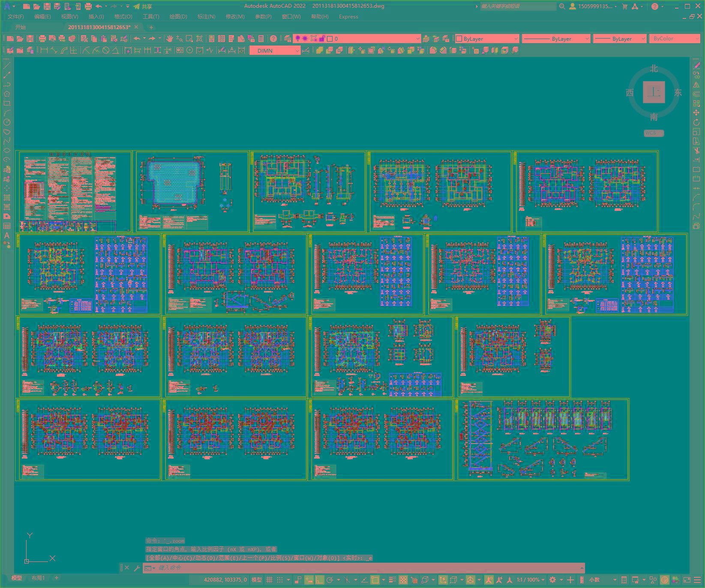
Task: Click the 模型 button in the status bar
Action: coord(257,580)
